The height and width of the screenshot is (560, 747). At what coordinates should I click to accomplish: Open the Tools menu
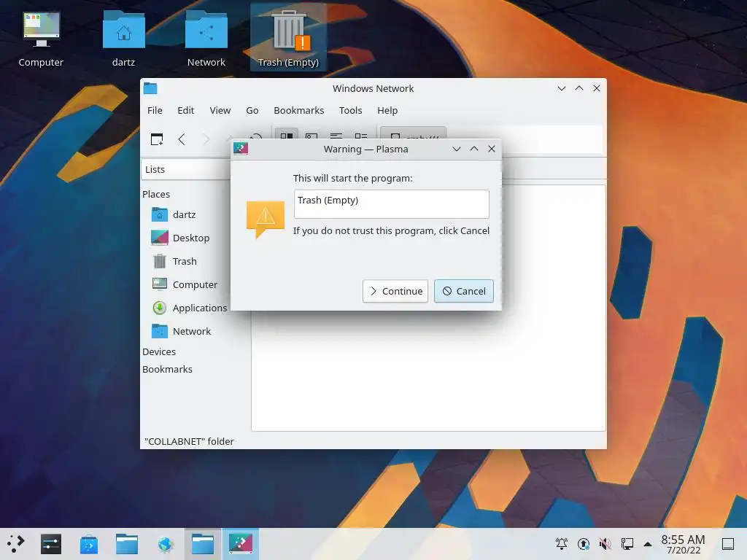pyautogui.click(x=351, y=111)
